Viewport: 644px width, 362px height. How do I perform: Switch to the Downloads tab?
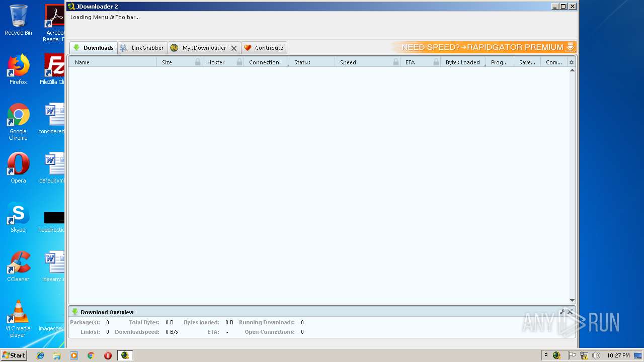click(93, 48)
